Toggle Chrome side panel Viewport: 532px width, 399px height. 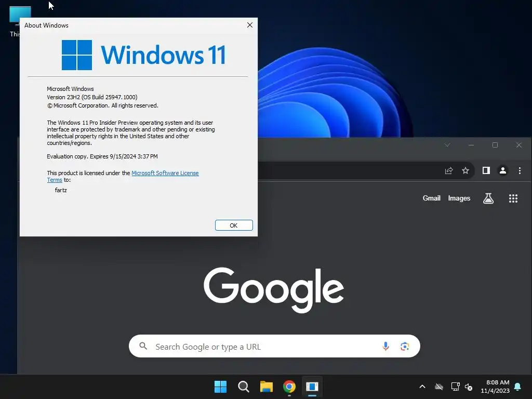click(x=486, y=170)
